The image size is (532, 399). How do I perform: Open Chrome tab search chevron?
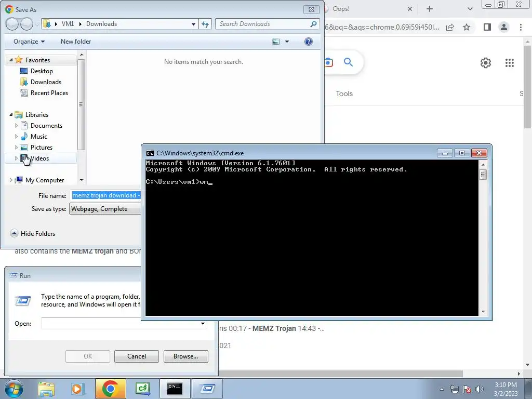point(470,9)
